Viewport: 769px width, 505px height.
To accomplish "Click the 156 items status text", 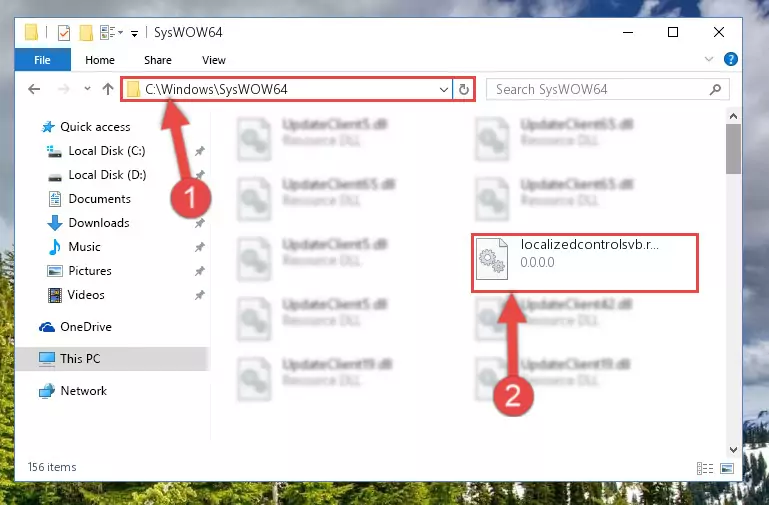I will [52, 467].
